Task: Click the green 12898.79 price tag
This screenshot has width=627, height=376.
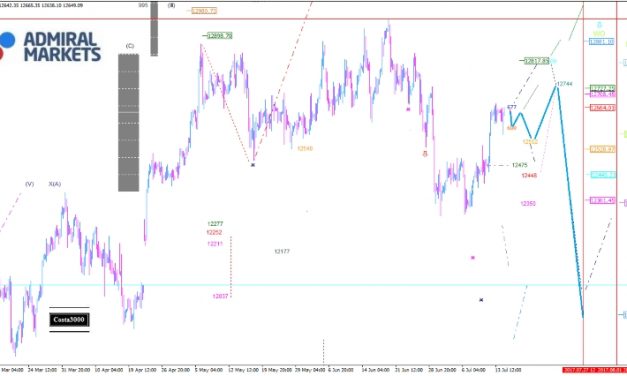Action: tap(220, 36)
